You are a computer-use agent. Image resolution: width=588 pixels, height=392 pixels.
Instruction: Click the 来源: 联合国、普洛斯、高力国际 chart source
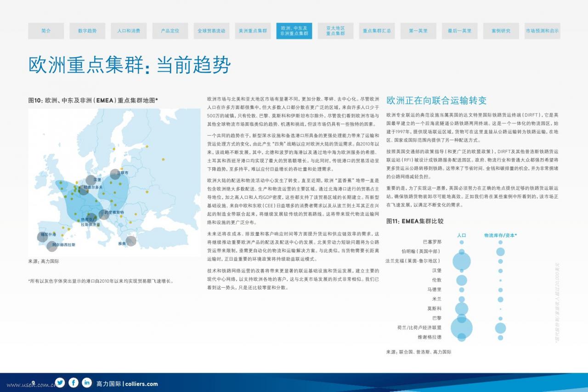click(x=419, y=352)
